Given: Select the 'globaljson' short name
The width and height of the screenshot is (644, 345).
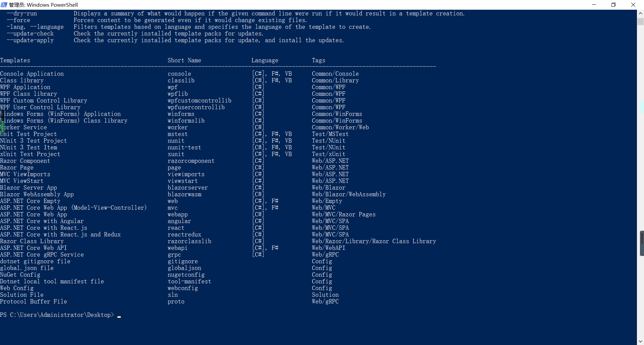Looking at the screenshot, I should click(184, 268).
